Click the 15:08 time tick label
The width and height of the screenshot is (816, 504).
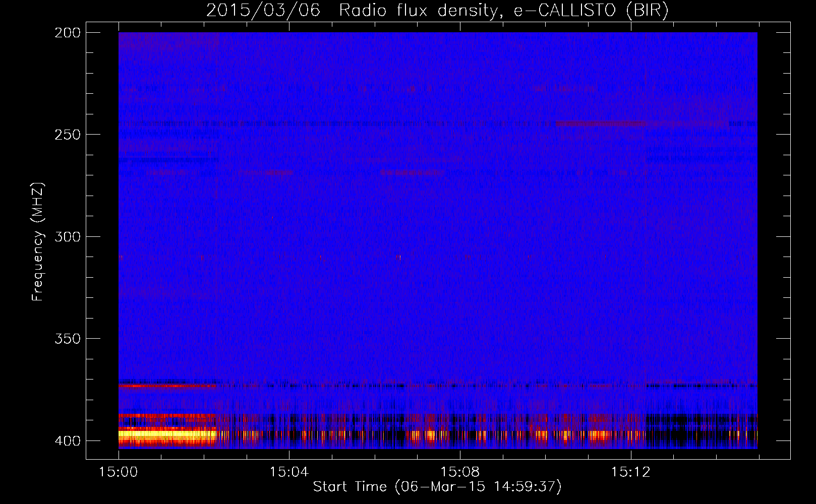(x=460, y=472)
